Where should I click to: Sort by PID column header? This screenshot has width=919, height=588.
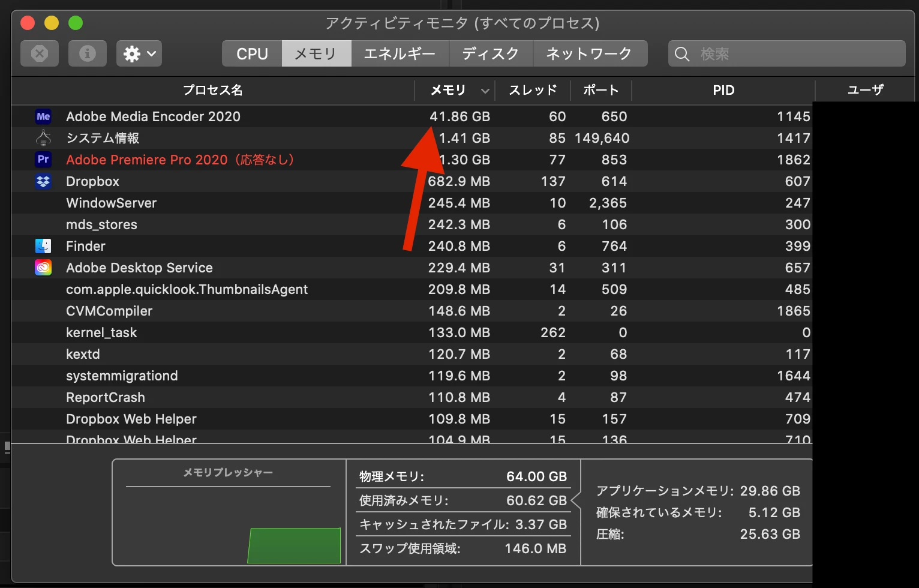[x=723, y=90]
